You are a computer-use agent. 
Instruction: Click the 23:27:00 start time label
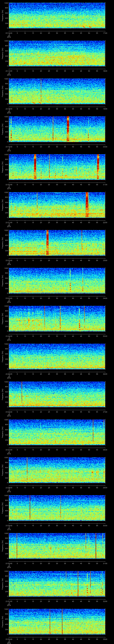tap(9, 450)
